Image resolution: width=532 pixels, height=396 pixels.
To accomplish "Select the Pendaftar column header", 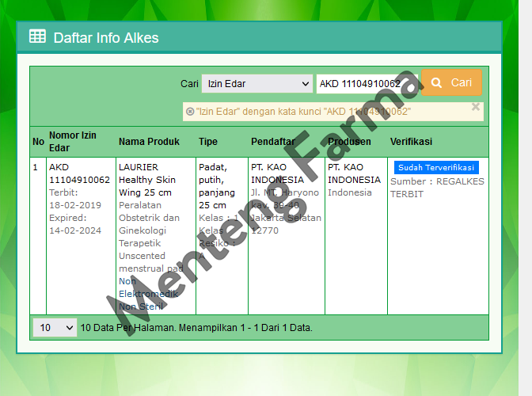I will click(x=272, y=142).
